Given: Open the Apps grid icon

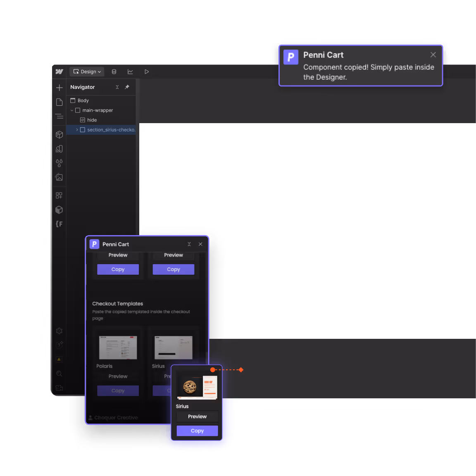Looking at the screenshot, I should tap(59, 195).
